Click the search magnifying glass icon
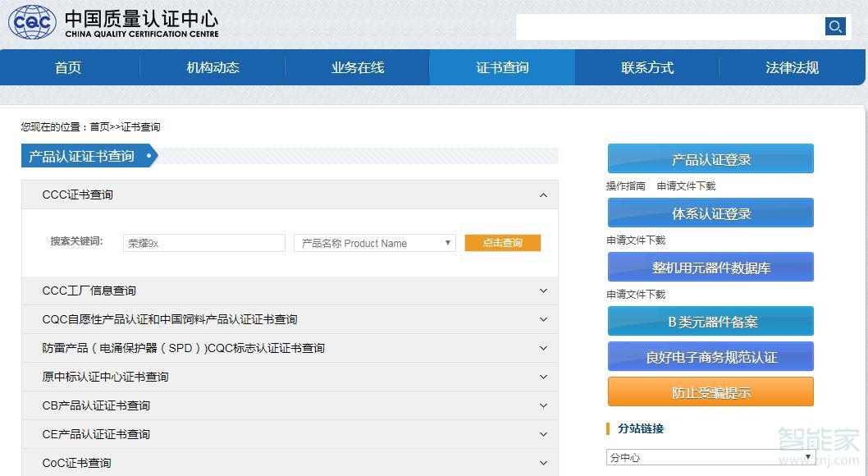The width and height of the screenshot is (868, 476). (x=835, y=25)
